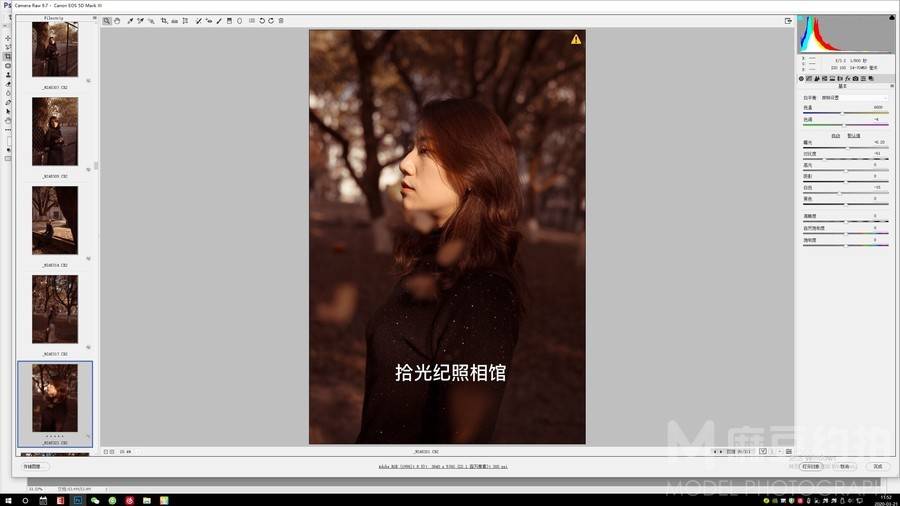Adjust the saturation slider at bottom
The height and width of the screenshot is (506, 900).
point(845,246)
